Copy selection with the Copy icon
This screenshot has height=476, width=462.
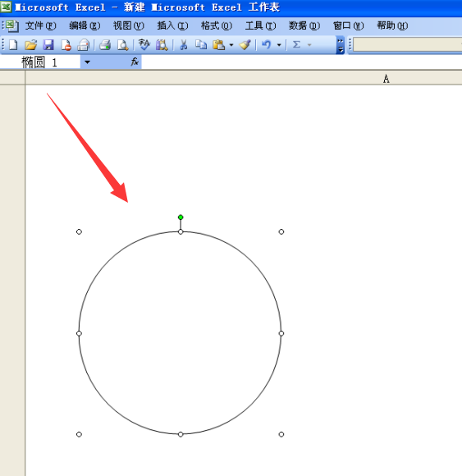(x=201, y=45)
